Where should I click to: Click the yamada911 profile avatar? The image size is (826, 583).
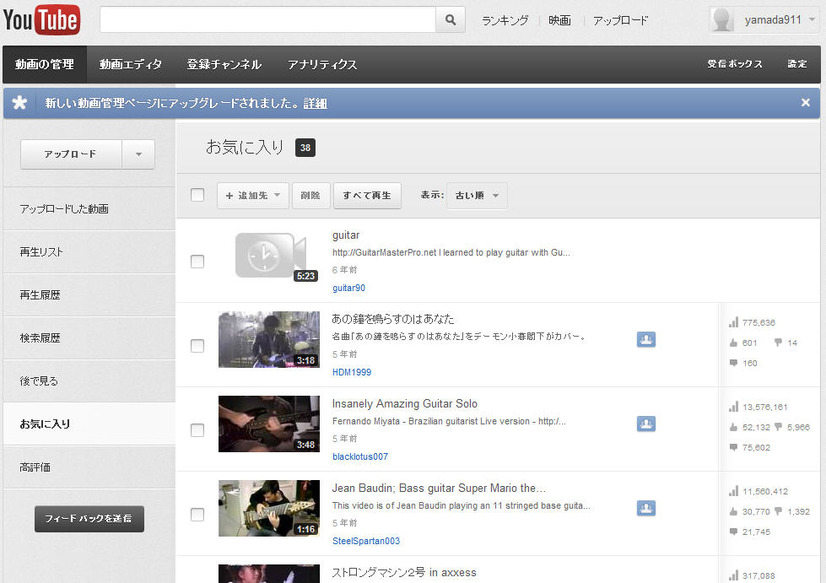coord(722,20)
